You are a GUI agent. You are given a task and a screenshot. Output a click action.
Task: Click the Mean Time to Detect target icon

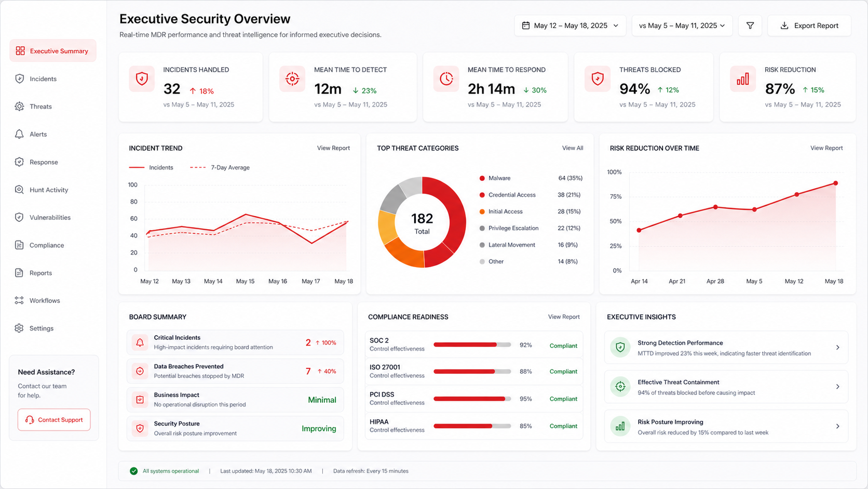(x=292, y=79)
